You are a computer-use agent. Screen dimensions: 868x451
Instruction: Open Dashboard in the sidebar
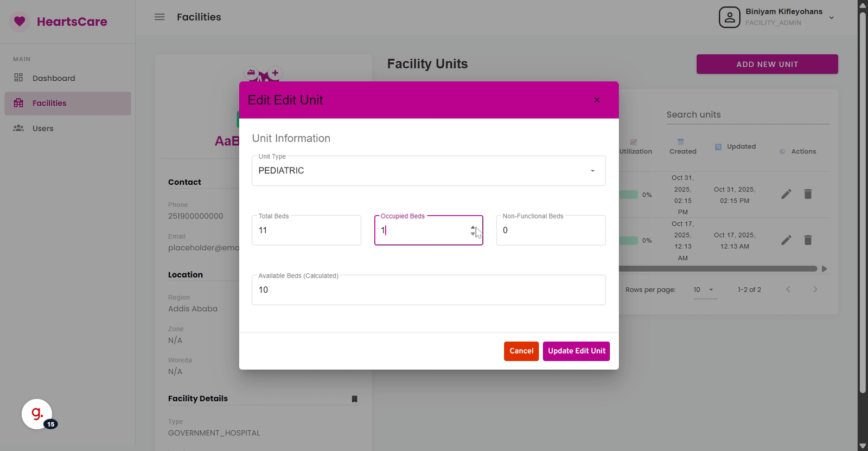click(x=53, y=78)
